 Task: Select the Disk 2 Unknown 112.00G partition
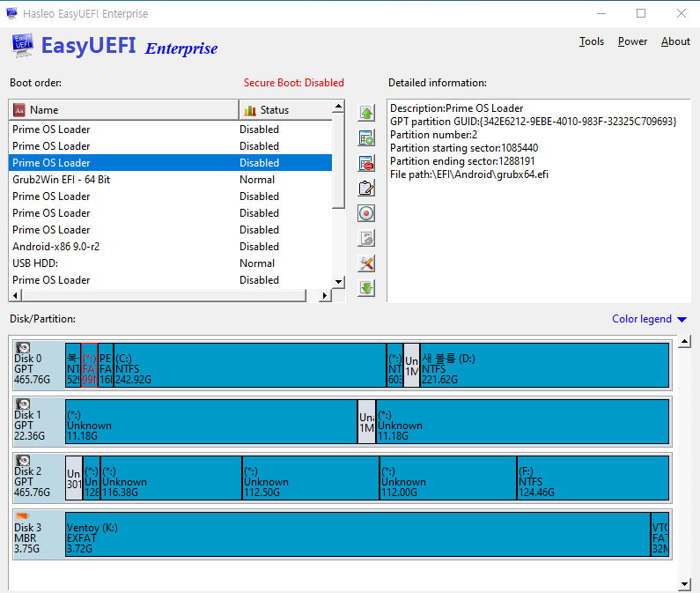click(448, 478)
